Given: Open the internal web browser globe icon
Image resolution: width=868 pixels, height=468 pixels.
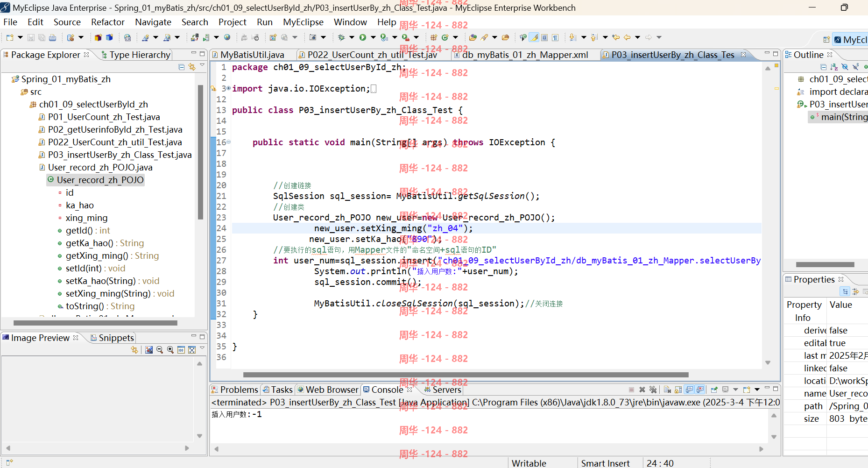Looking at the screenshot, I should tap(227, 37).
